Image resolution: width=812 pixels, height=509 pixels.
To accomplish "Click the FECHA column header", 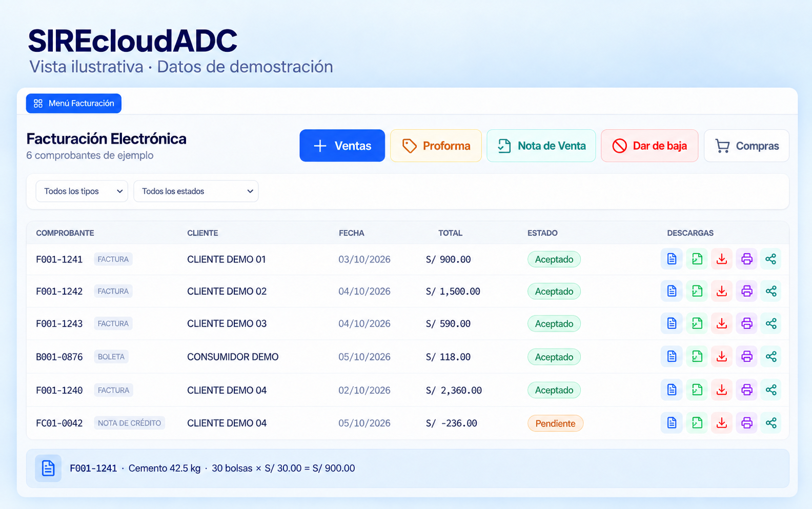I will click(352, 233).
